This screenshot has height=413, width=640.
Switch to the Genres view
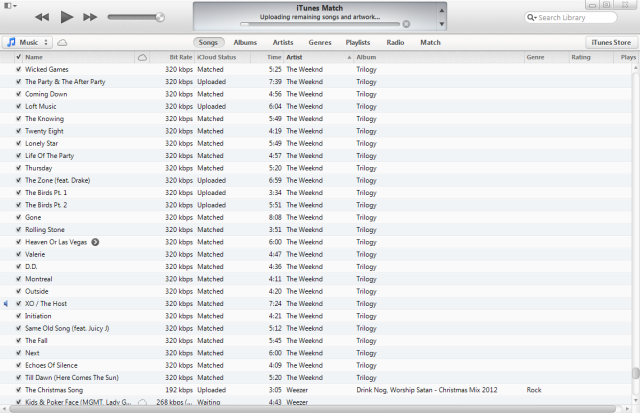320,42
